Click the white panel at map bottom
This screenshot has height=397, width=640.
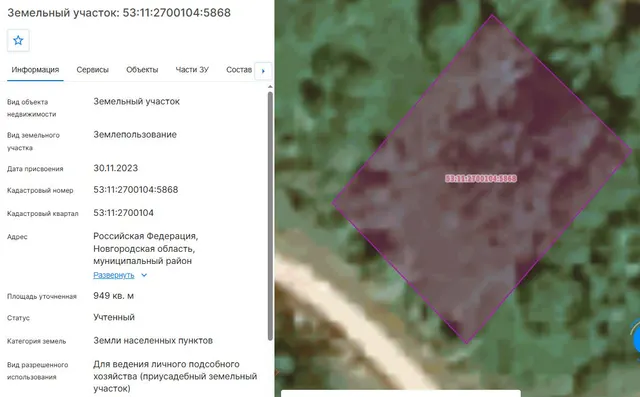[401, 393]
